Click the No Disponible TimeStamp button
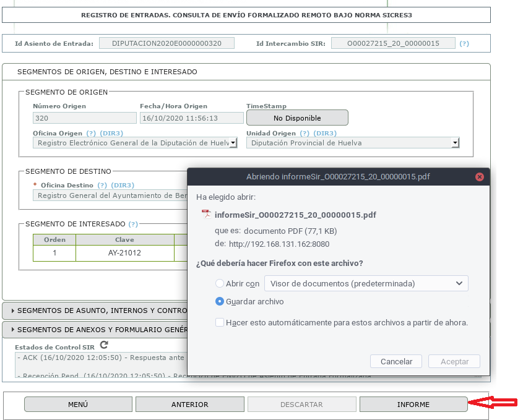The width and height of the screenshot is (523, 420). [x=297, y=118]
